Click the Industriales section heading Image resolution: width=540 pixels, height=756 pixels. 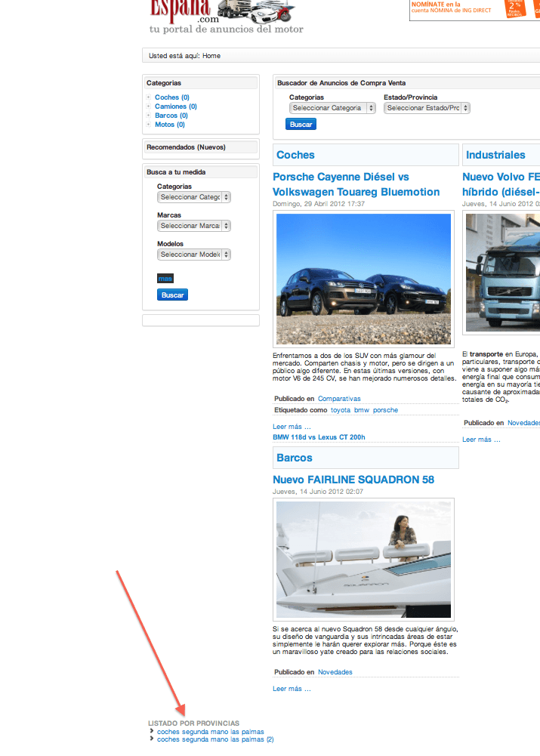[x=495, y=156]
